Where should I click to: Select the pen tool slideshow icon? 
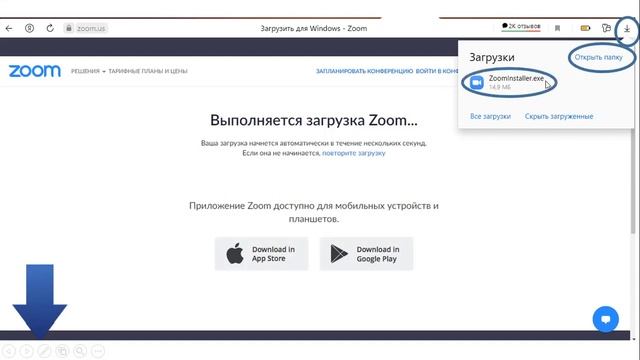44,351
